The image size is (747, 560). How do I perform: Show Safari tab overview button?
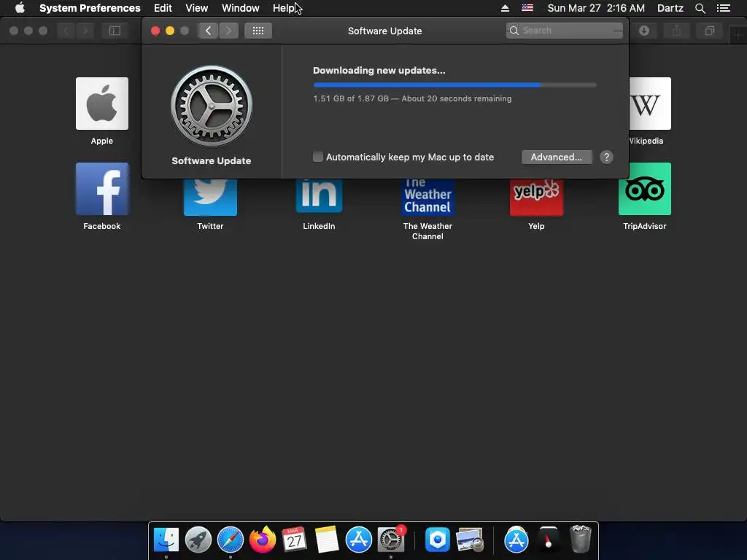coord(709,31)
